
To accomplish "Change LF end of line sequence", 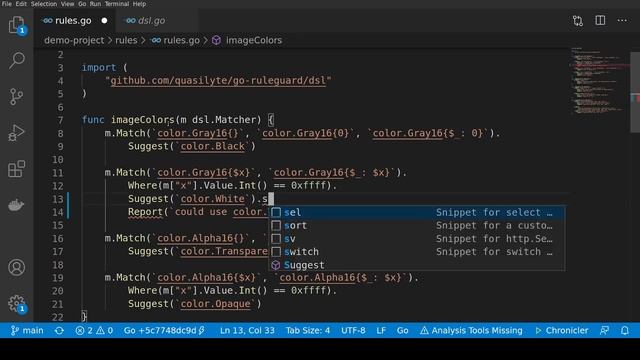I will click(x=381, y=331).
